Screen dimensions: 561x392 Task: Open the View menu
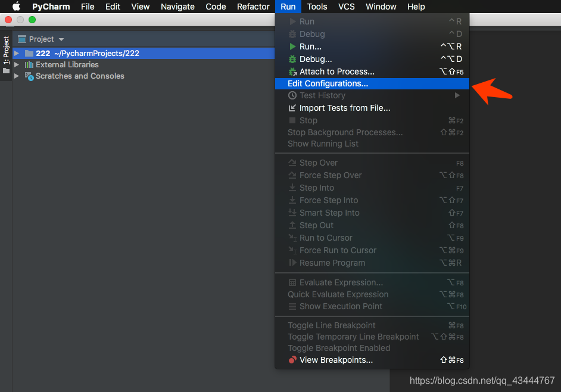pos(141,7)
